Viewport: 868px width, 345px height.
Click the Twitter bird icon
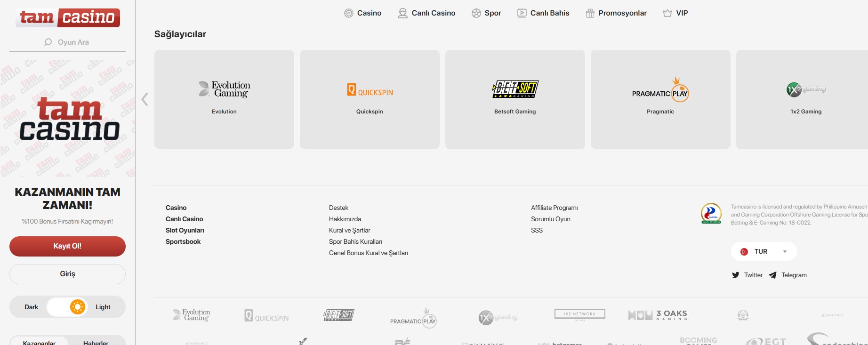pos(736,275)
